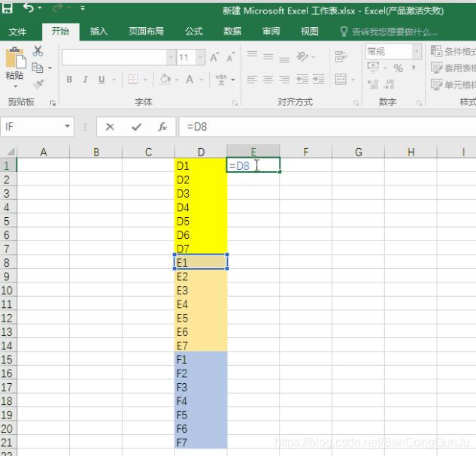Image resolution: width=476 pixels, height=456 pixels.
Task: Click the Select All corner triangle
Action: (10, 151)
